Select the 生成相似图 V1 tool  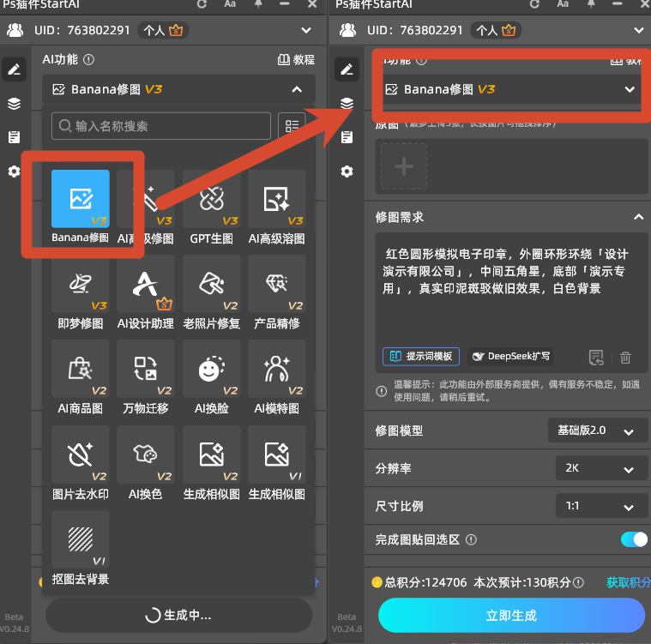pos(276,454)
